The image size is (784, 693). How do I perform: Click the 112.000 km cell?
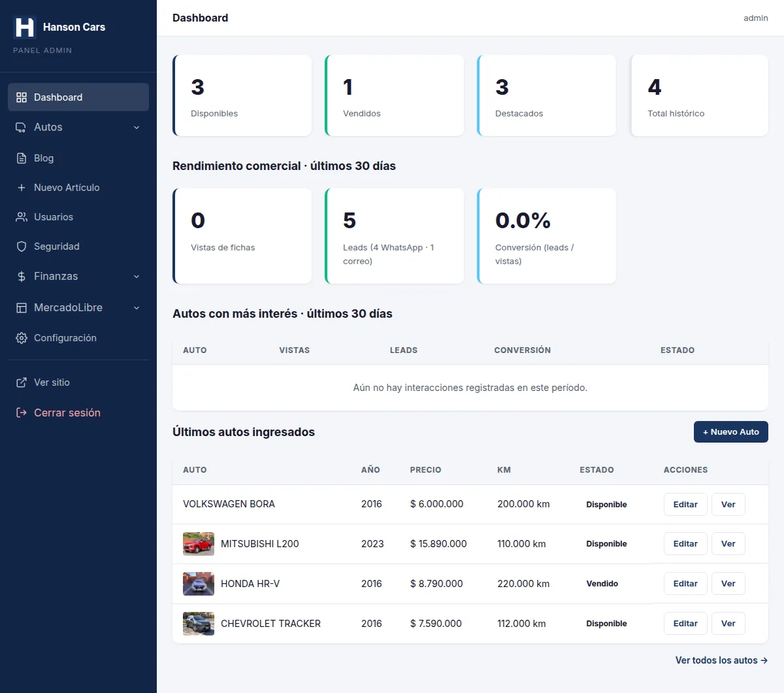521,624
